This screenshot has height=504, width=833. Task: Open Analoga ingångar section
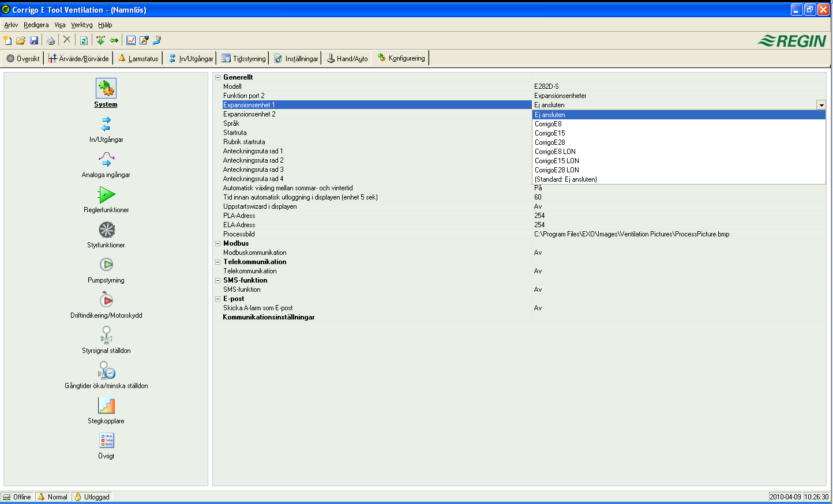[x=106, y=164]
